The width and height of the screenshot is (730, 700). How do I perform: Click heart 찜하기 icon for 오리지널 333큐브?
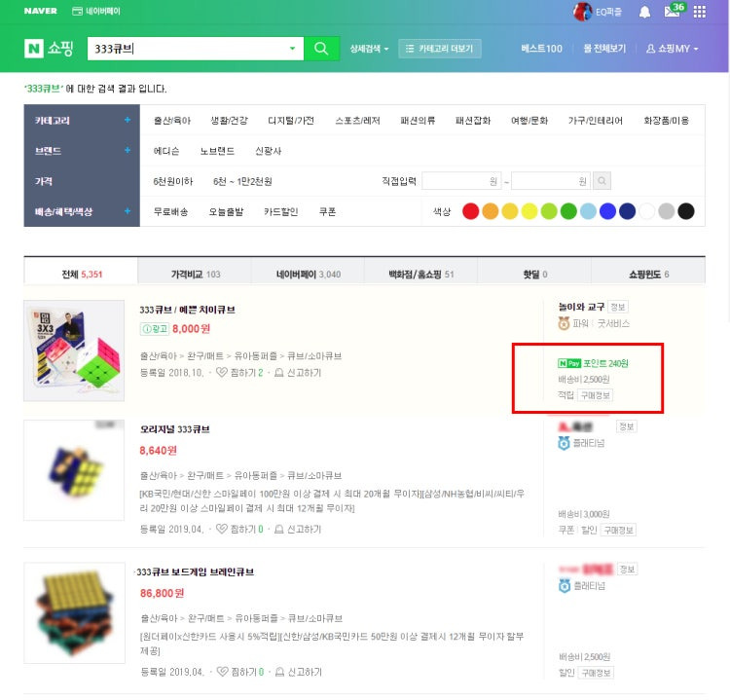click(x=222, y=529)
